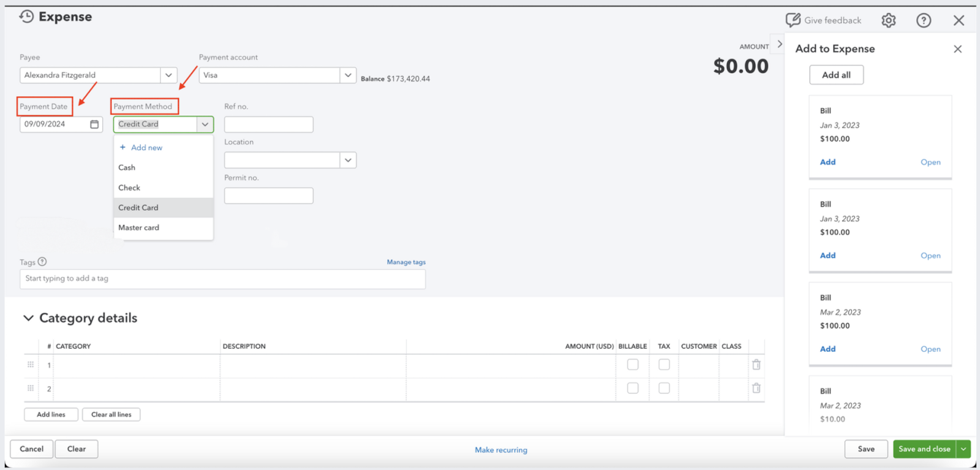
Task: Focus the Ref no. input field
Action: click(x=269, y=124)
